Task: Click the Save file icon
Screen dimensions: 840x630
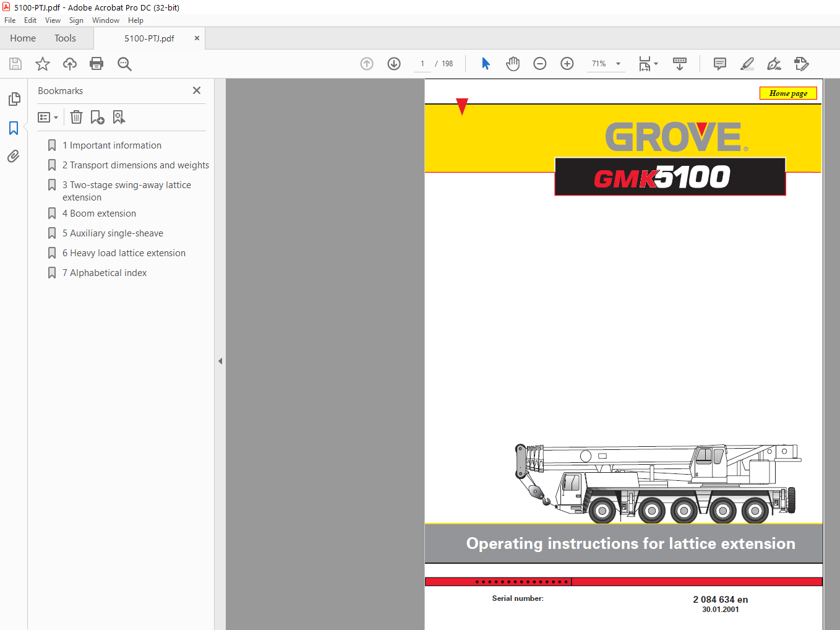Action: click(x=15, y=64)
